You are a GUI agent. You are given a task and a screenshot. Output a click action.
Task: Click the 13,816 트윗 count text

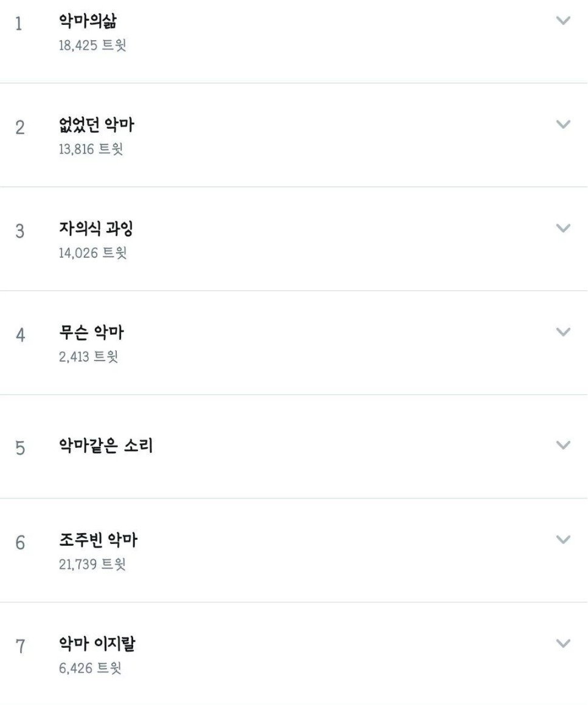coord(91,150)
